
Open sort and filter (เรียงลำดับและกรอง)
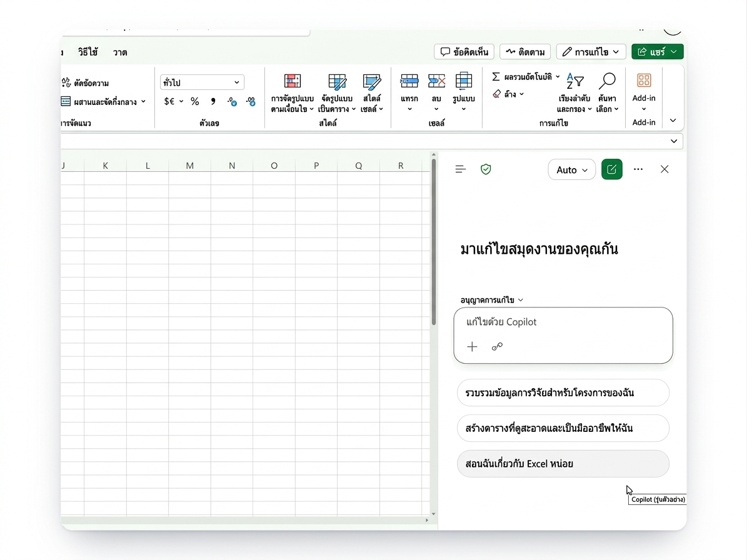point(574,93)
